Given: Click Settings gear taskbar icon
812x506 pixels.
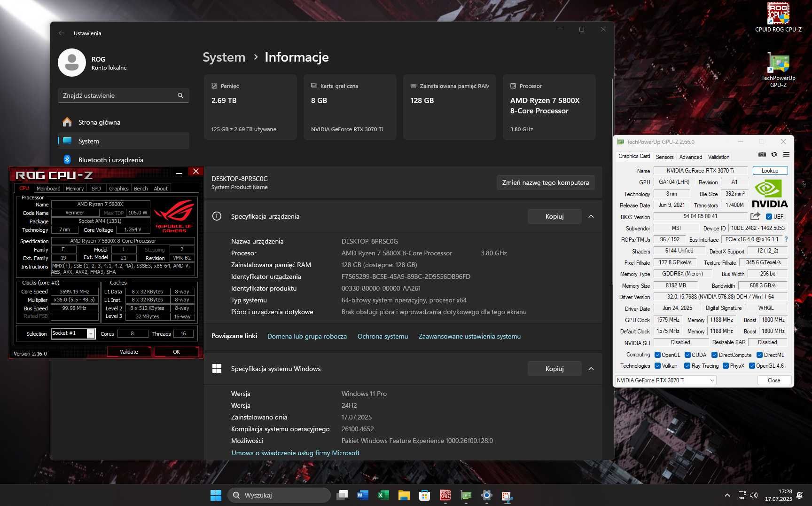Looking at the screenshot, I should tap(487, 495).
